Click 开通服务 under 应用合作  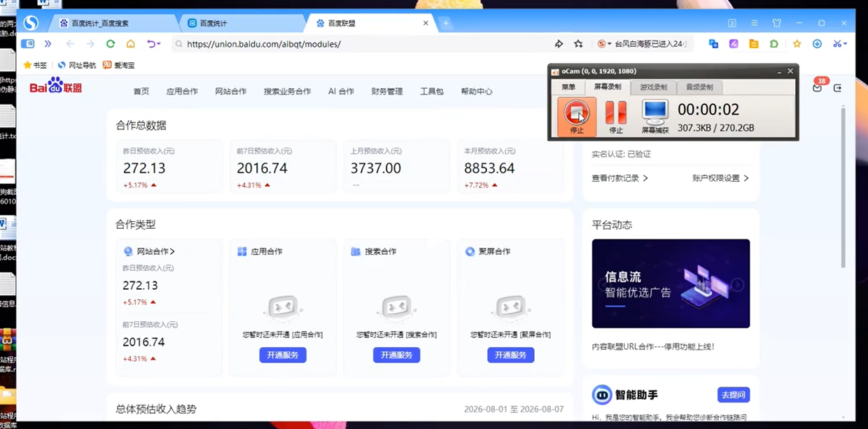pyautogui.click(x=283, y=355)
